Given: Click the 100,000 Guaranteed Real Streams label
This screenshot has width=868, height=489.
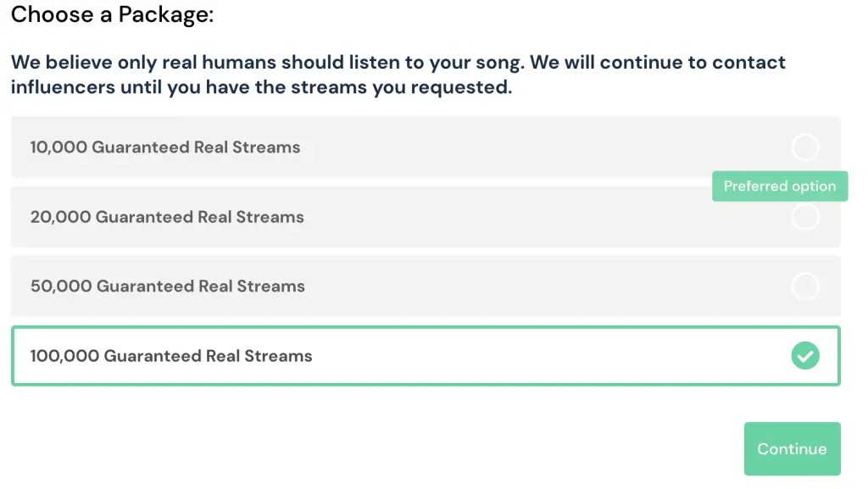Looking at the screenshot, I should click(171, 356).
